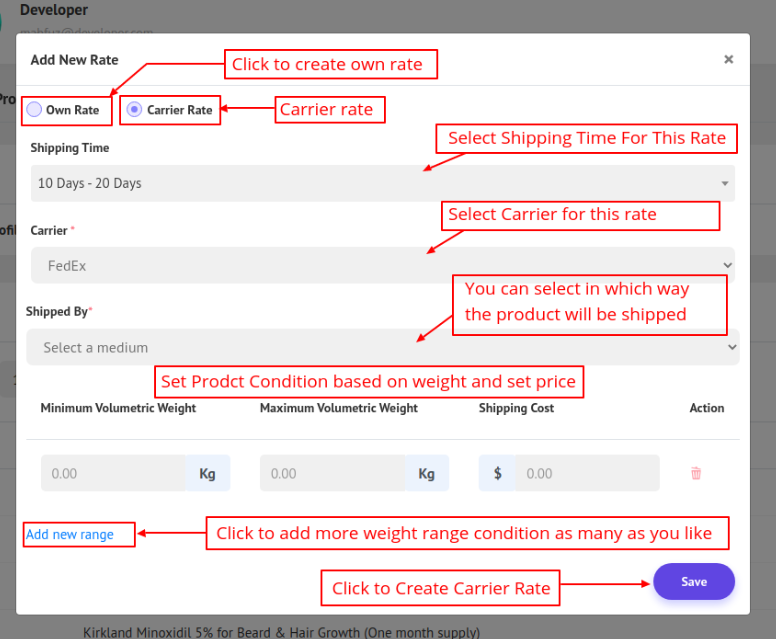
Task: Click Kg unit beside minimum weight field
Action: [207, 473]
